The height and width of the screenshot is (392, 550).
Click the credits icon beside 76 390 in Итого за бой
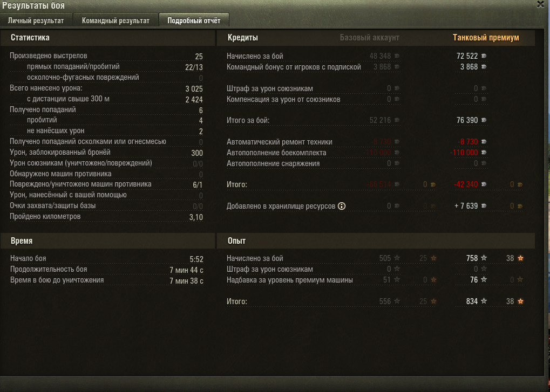pos(484,120)
